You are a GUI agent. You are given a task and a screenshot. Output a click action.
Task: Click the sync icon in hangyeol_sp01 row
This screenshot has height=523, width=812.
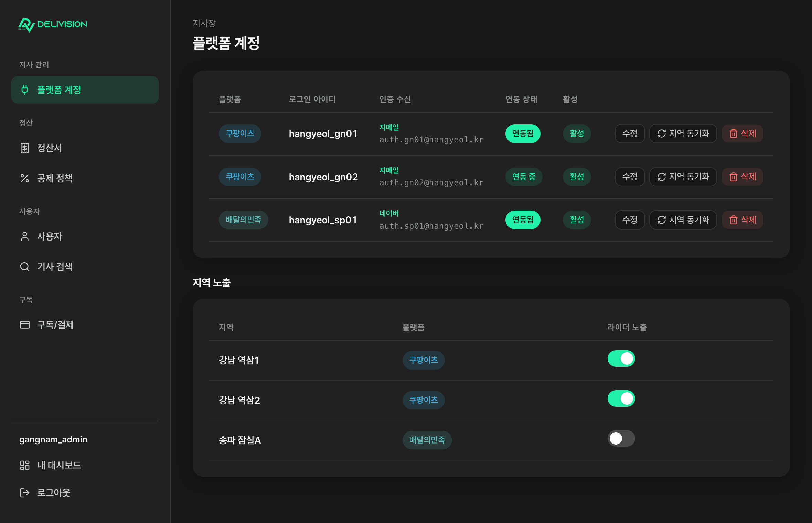coord(661,220)
